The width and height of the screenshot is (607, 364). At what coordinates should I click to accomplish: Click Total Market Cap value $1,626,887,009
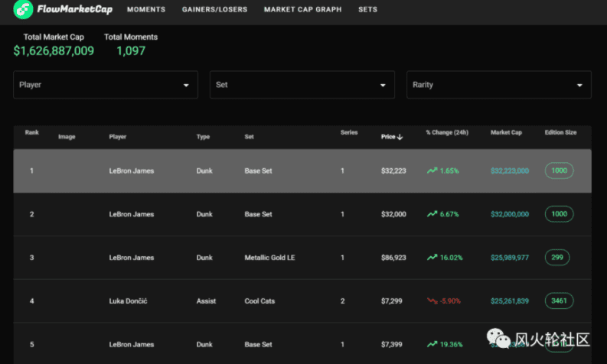pos(54,50)
